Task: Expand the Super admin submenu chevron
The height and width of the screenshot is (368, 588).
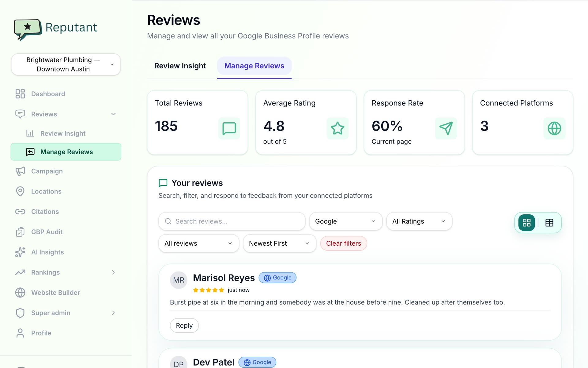Action: (x=113, y=313)
